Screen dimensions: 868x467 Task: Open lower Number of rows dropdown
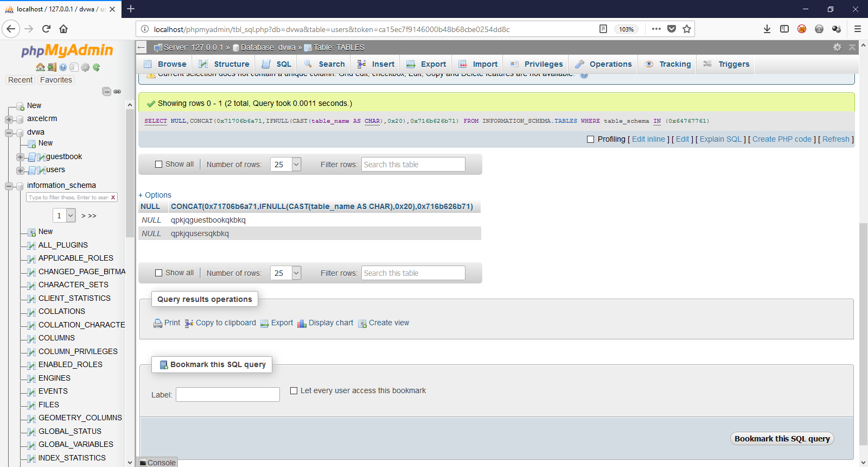[286, 273]
